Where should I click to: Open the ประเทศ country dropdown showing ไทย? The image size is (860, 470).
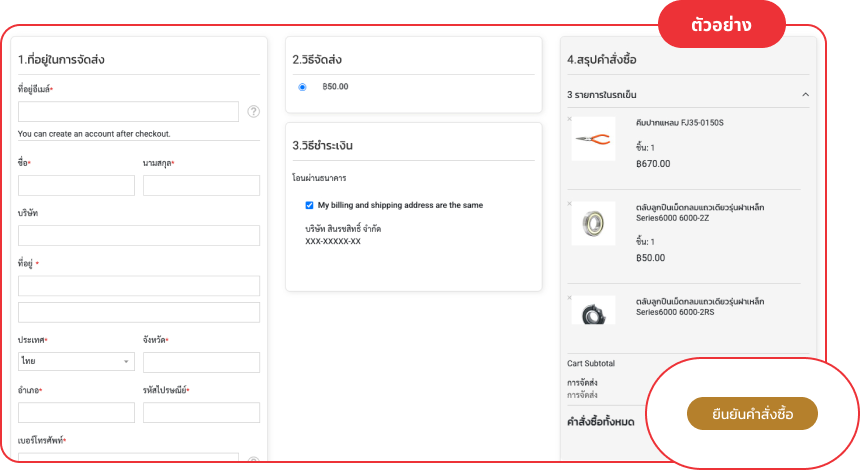click(76, 361)
